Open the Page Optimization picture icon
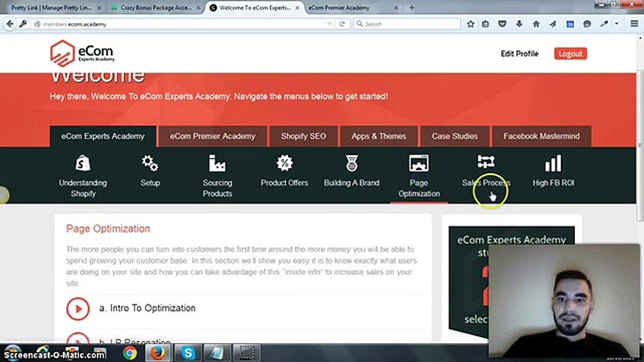 (419, 163)
